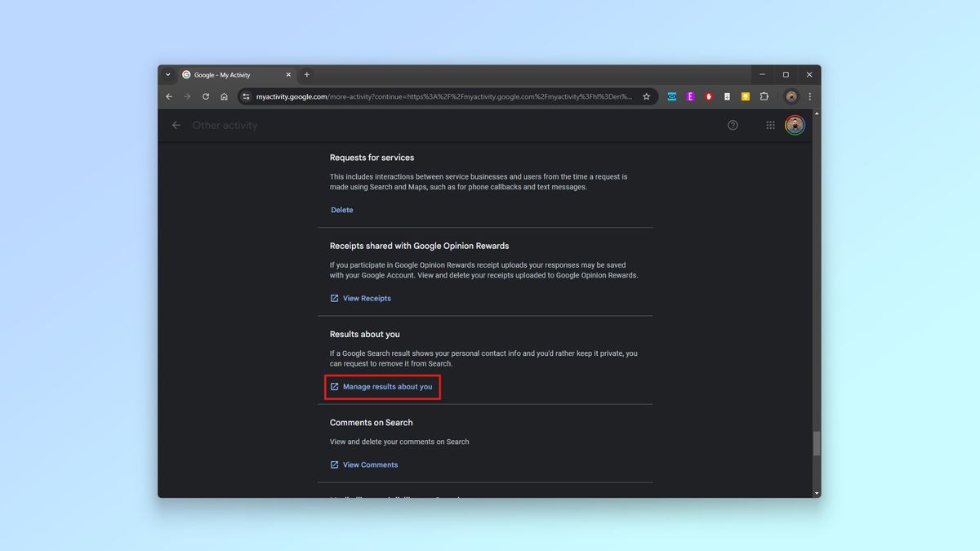Open the Google apps grid launcher
980x551 pixels.
pyautogui.click(x=769, y=125)
